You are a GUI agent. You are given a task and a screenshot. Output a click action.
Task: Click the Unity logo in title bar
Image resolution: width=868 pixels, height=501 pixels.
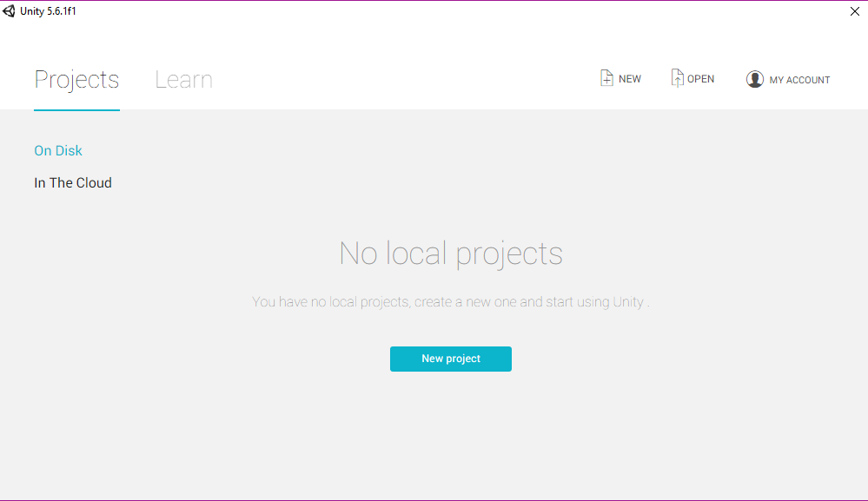[x=9, y=11]
